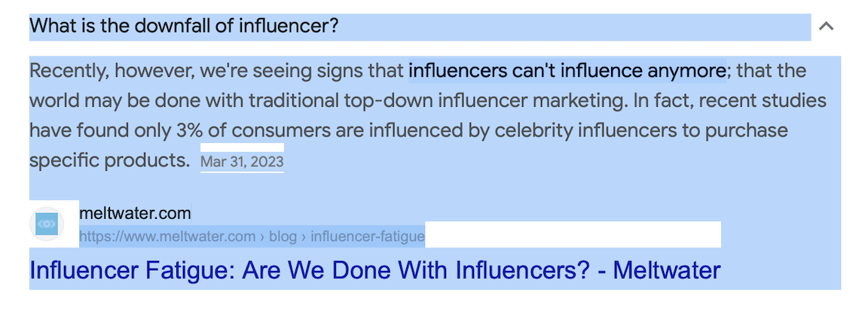Click the Meltwater favicon icon
The width and height of the screenshot is (868, 316).
(x=46, y=223)
